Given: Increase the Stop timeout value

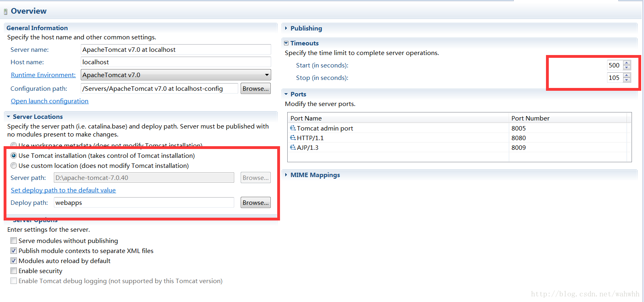Looking at the screenshot, I should [627, 75].
